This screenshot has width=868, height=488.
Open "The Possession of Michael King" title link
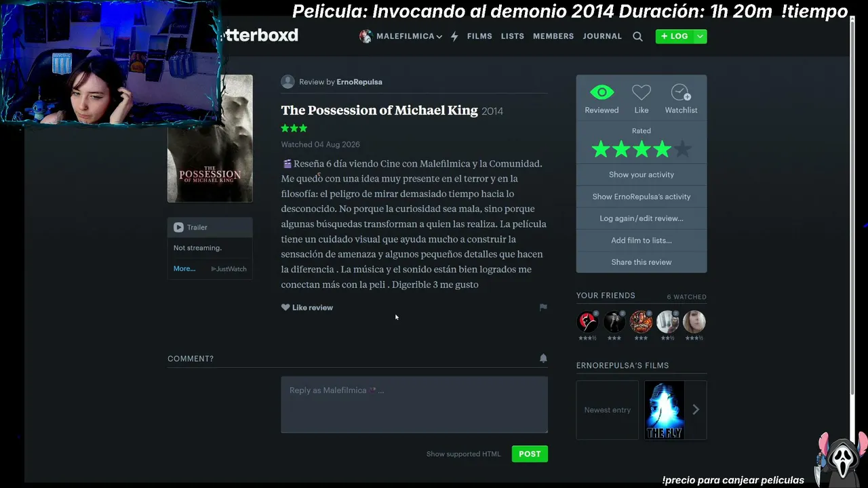(x=380, y=110)
